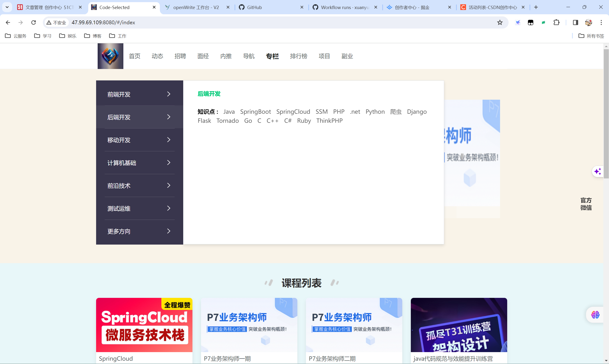The height and width of the screenshot is (364, 609).
Task: Click the new tab plus button
Action: point(536,7)
